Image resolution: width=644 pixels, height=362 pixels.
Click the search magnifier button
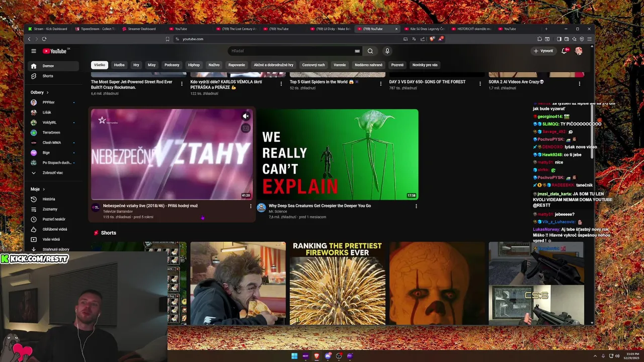(370, 51)
